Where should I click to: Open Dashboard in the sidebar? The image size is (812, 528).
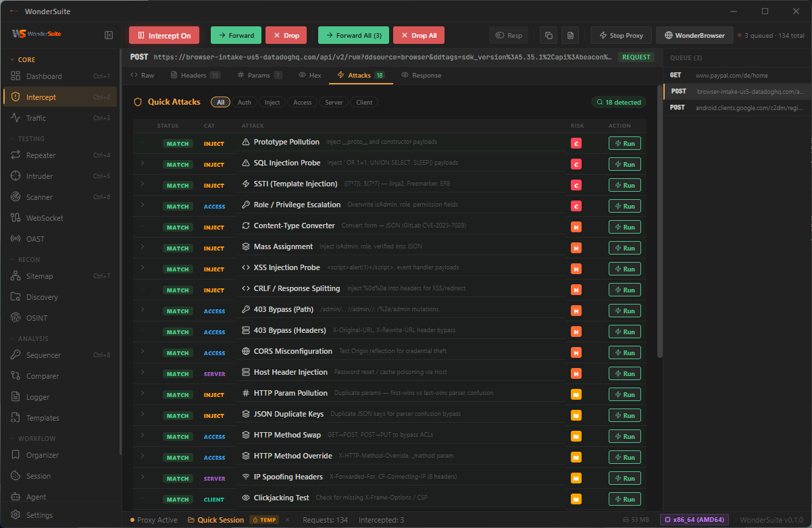coord(59,76)
